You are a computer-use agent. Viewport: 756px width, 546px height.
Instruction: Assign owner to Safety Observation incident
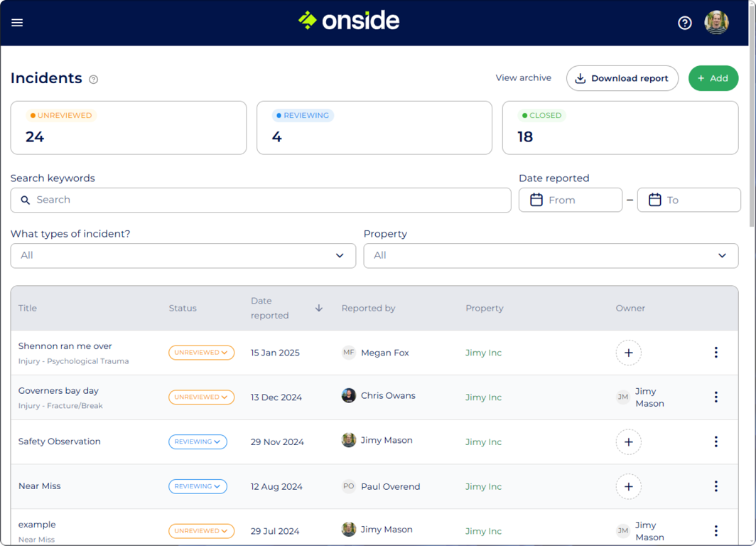point(628,442)
